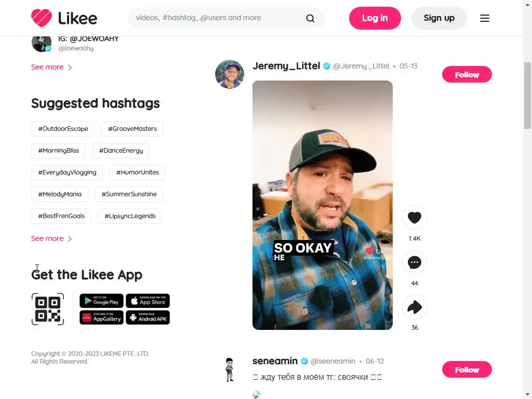This screenshot has height=399, width=532.
Task: Follow Jeremy_Littel
Action: [467, 75]
